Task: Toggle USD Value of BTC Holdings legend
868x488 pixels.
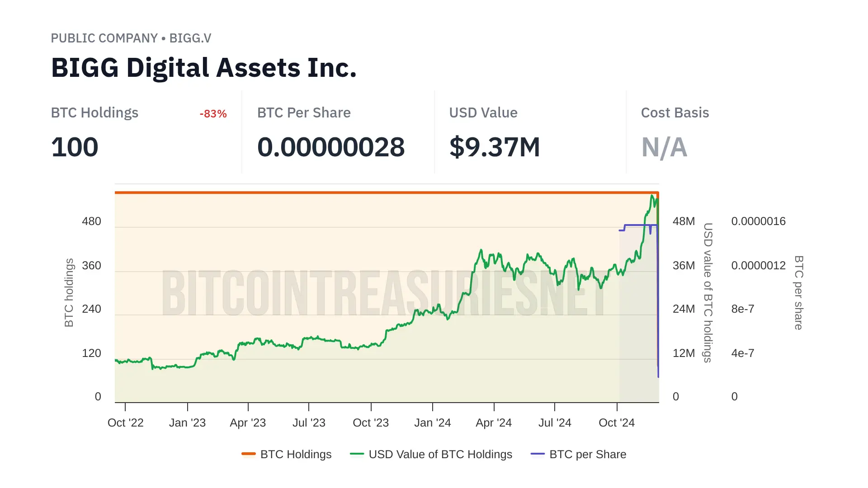Action: click(x=440, y=454)
